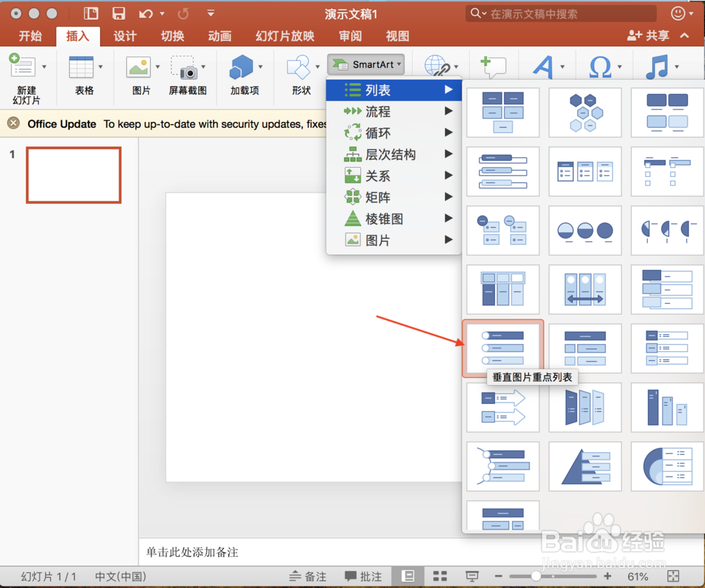This screenshot has width=705, height=588.
Task: Expand the Table dropdown arrow
Action: (100, 67)
